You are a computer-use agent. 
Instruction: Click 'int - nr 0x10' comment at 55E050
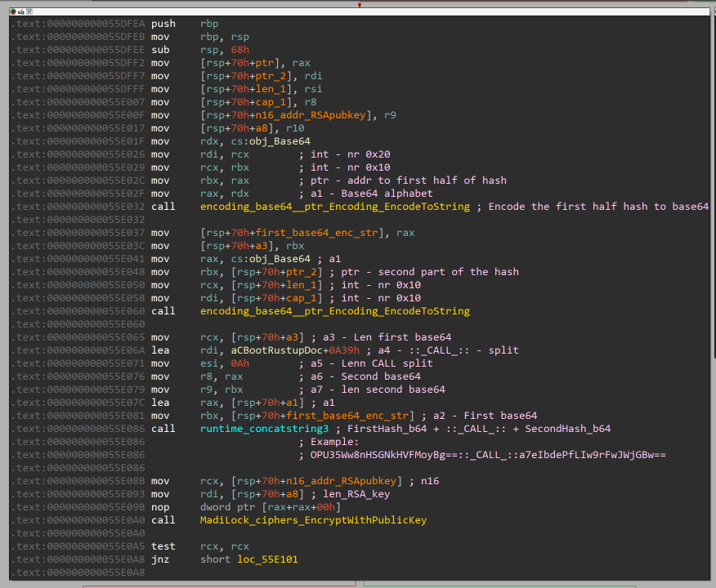[x=381, y=285]
